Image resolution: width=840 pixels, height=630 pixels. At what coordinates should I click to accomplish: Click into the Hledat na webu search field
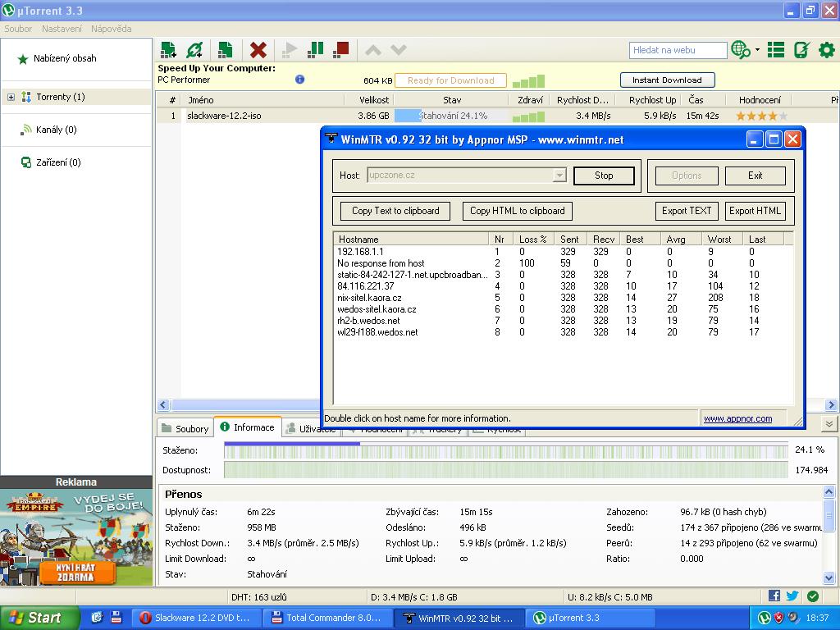(x=678, y=50)
